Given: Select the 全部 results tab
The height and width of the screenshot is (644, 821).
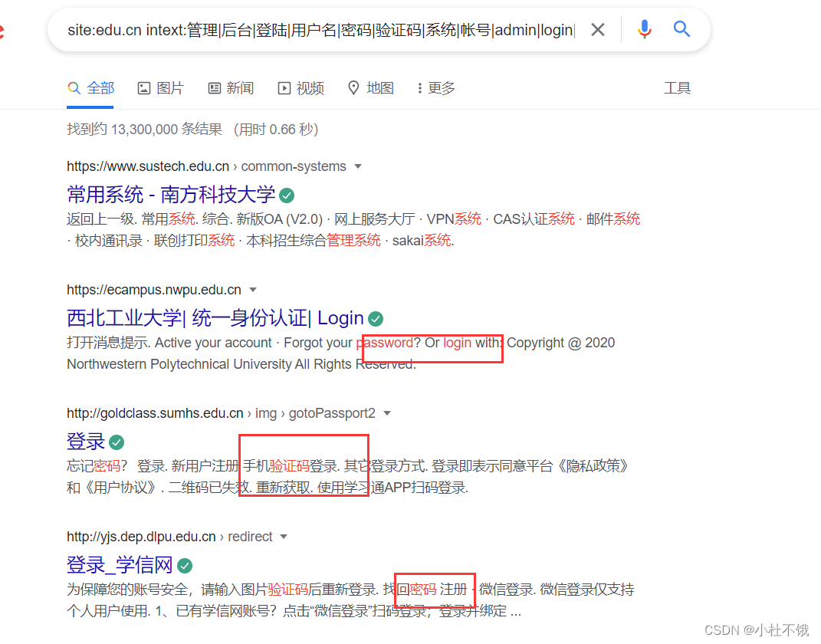Looking at the screenshot, I should 90,88.
